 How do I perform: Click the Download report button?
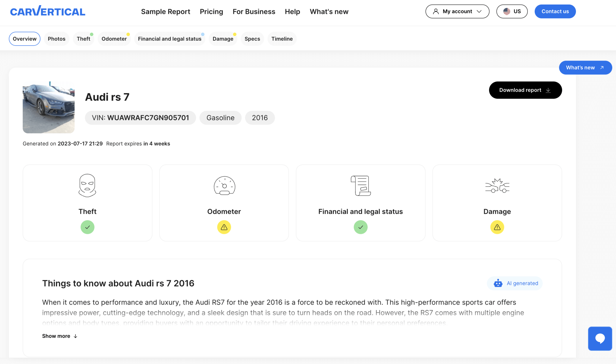coord(525,90)
